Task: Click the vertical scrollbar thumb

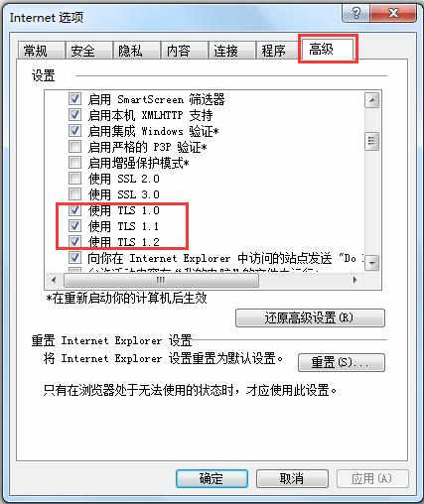Action: pyautogui.click(x=372, y=142)
